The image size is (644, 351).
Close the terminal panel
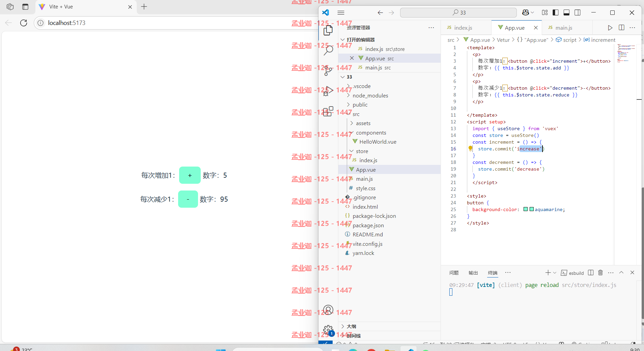point(632,272)
